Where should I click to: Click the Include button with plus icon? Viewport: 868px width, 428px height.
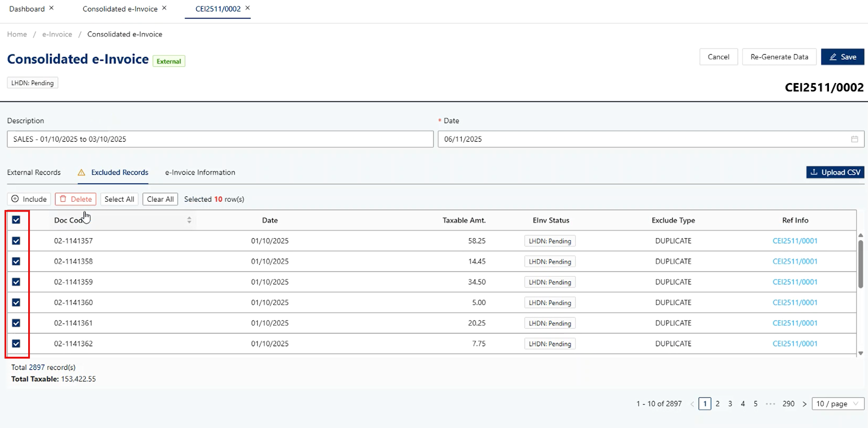(x=29, y=200)
